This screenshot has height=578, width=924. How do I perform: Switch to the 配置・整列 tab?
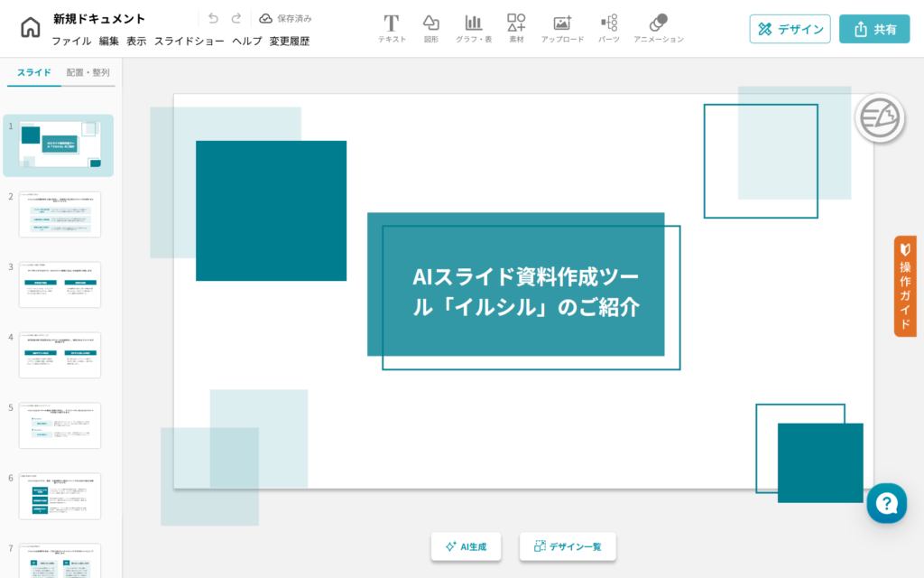pyautogui.click(x=88, y=72)
